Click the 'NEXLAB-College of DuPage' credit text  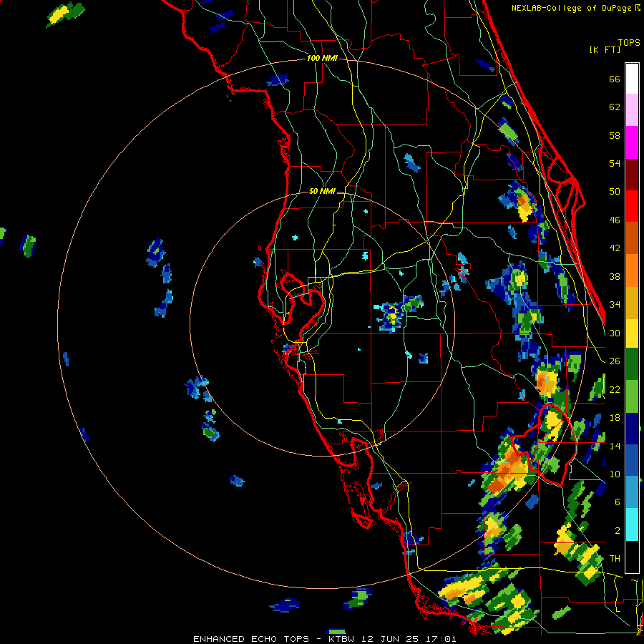[x=572, y=8]
